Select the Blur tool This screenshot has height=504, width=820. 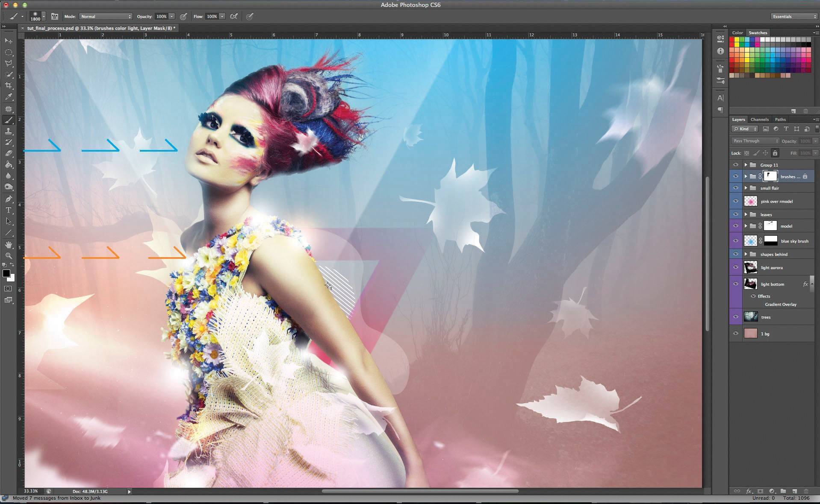[9, 176]
